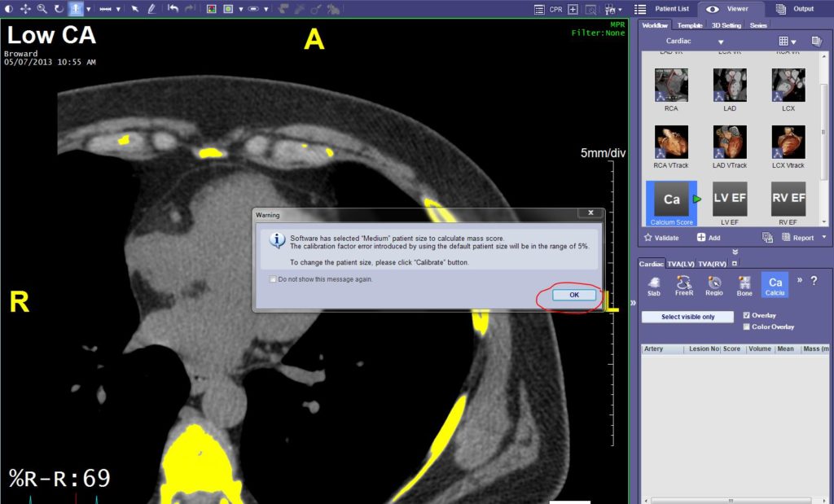The image size is (834, 504).
Task: Select the Calcium Score workflow step
Action: [671, 203]
